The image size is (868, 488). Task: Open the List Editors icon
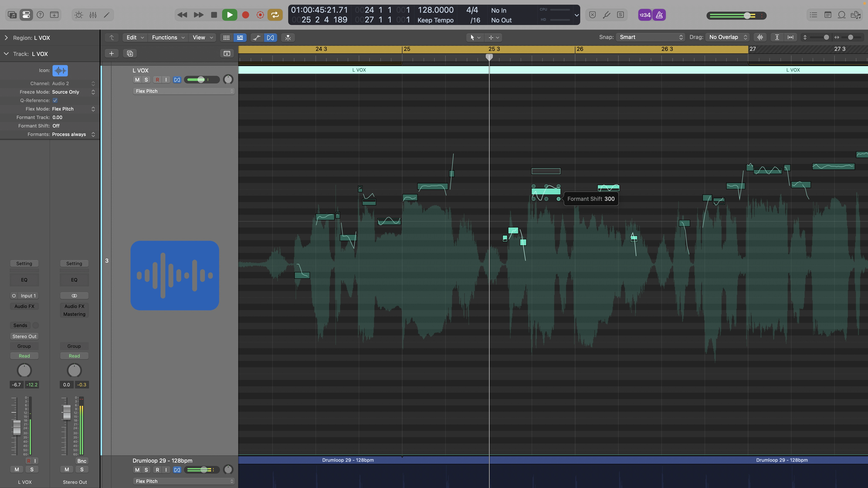point(813,15)
